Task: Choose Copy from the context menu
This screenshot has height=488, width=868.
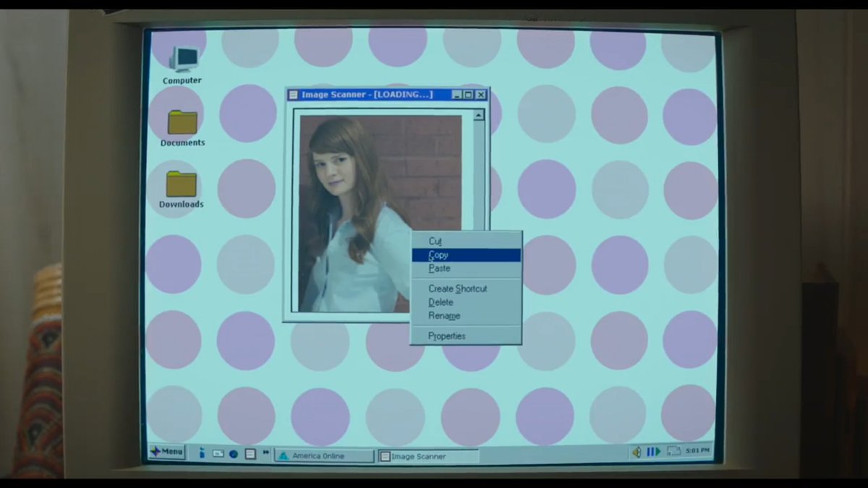Action: (x=467, y=255)
